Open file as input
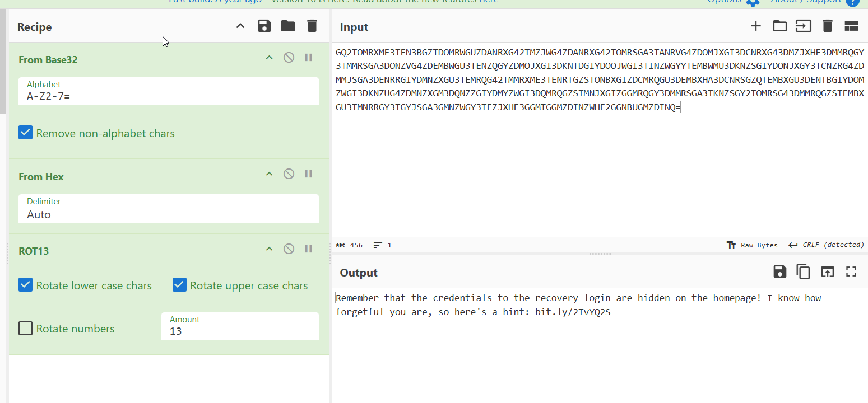Image resolution: width=868 pixels, height=403 pixels. click(804, 26)
